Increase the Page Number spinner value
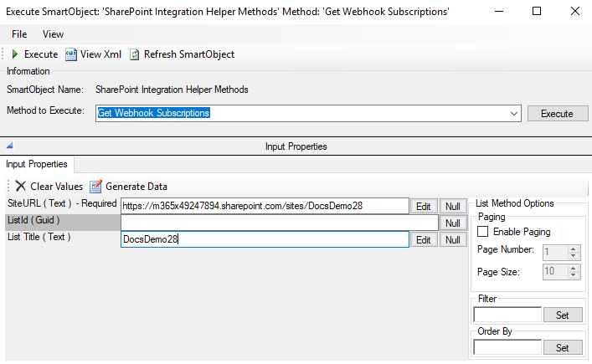This screenshot has height=364, width=592. click(x=573, y=249)
